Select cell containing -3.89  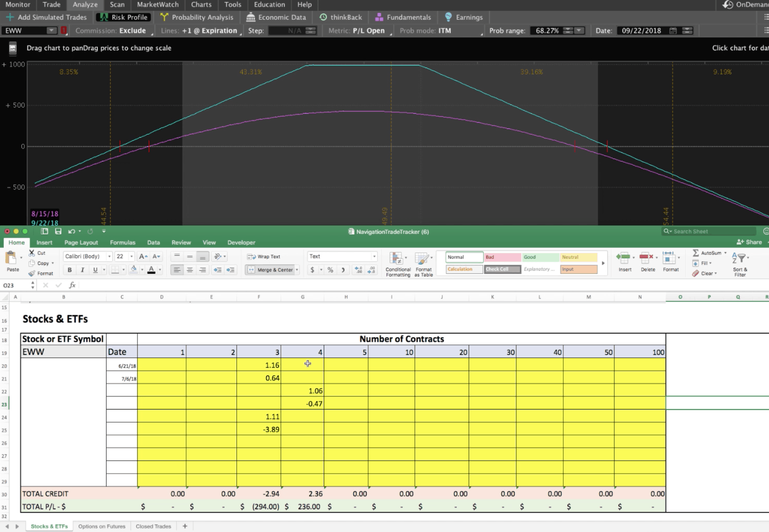point(259,429)
